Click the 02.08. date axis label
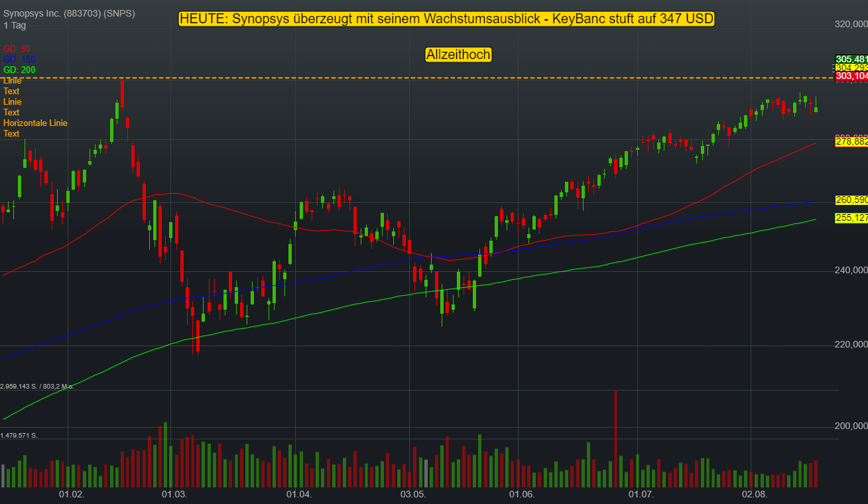 coord(755,495)
